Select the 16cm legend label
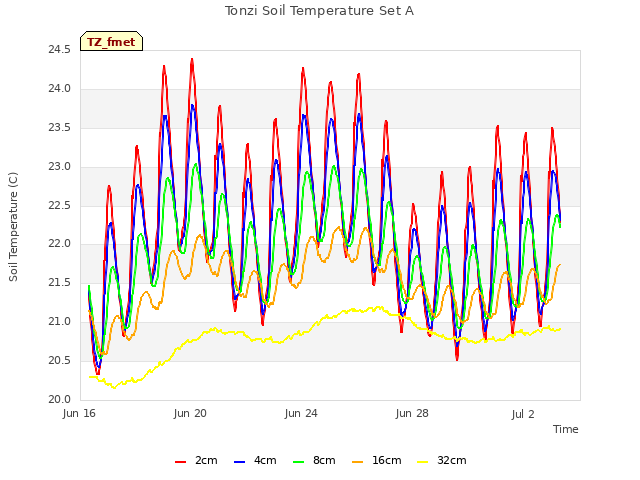This screenshot has width=640, height=480. click(387, 460)
